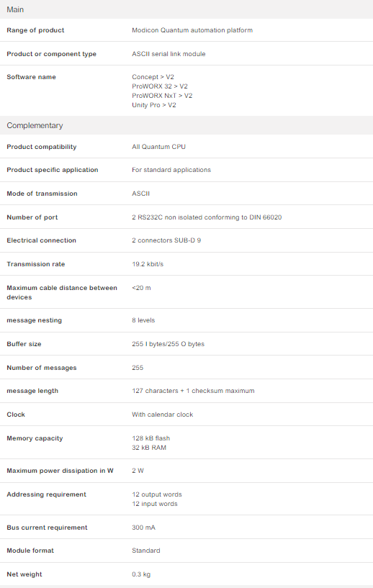This screenshot has height=588, width=373.
Task: Collapse the Complementary section header
Action: 186,125
